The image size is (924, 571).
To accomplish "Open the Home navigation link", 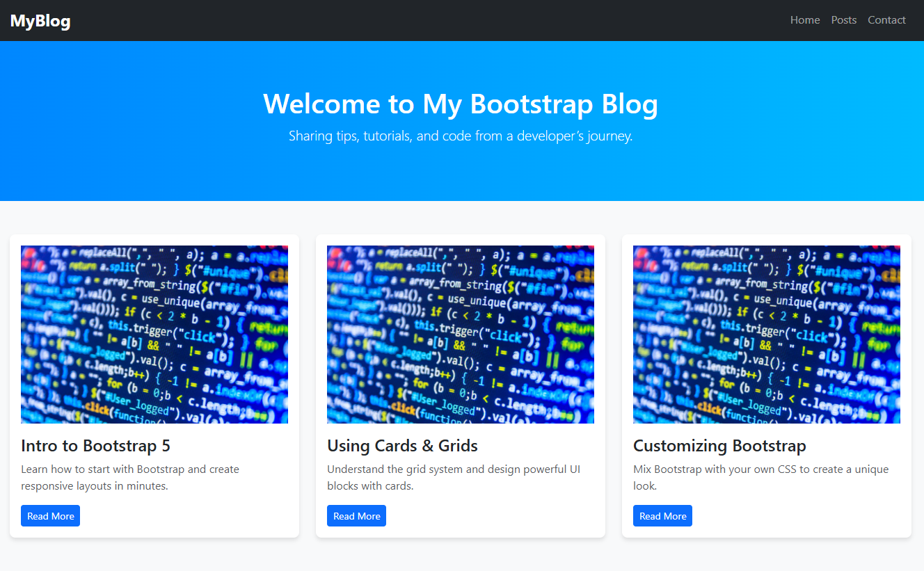I will tap(804, 20).
